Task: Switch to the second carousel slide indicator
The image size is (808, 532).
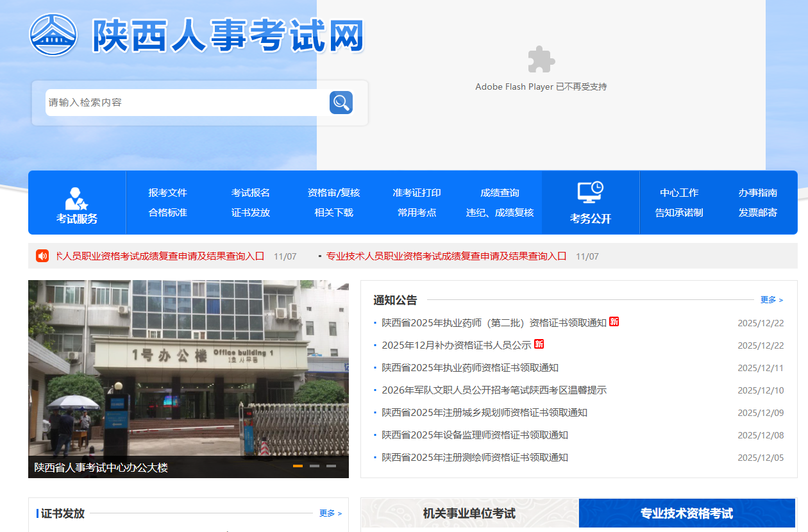Action: pyautogui.click(x=314, y=466)
